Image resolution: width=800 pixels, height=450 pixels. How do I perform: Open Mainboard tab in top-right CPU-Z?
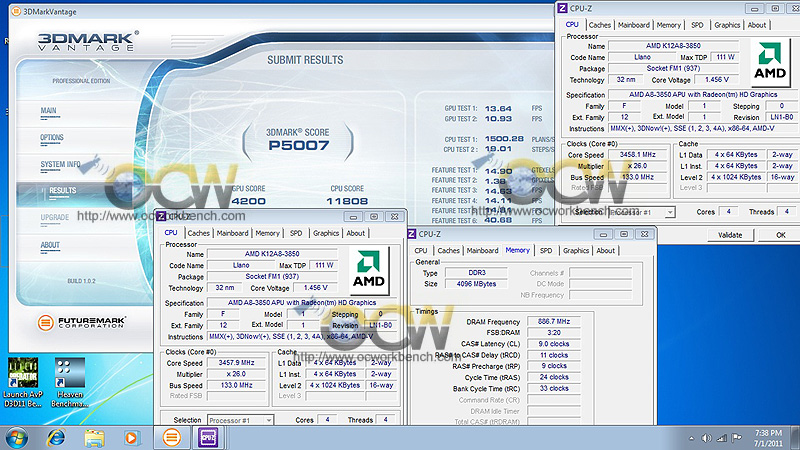tap(634, 25)
